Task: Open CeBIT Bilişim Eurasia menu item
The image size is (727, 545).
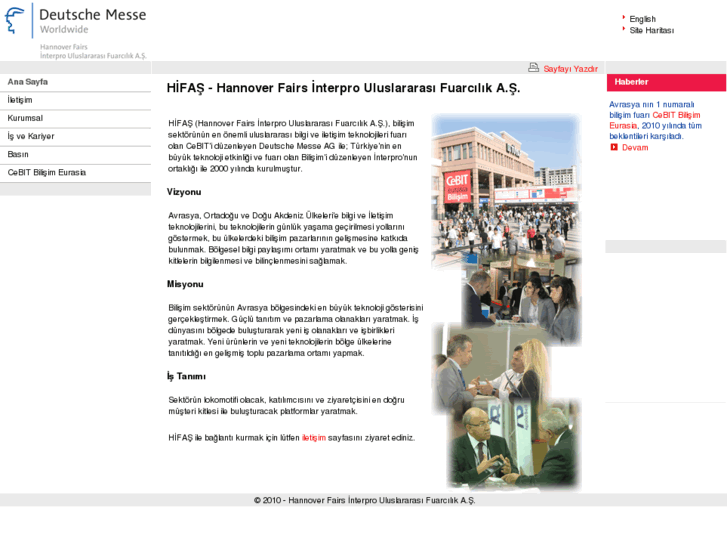Action: (x=75, y=173)
